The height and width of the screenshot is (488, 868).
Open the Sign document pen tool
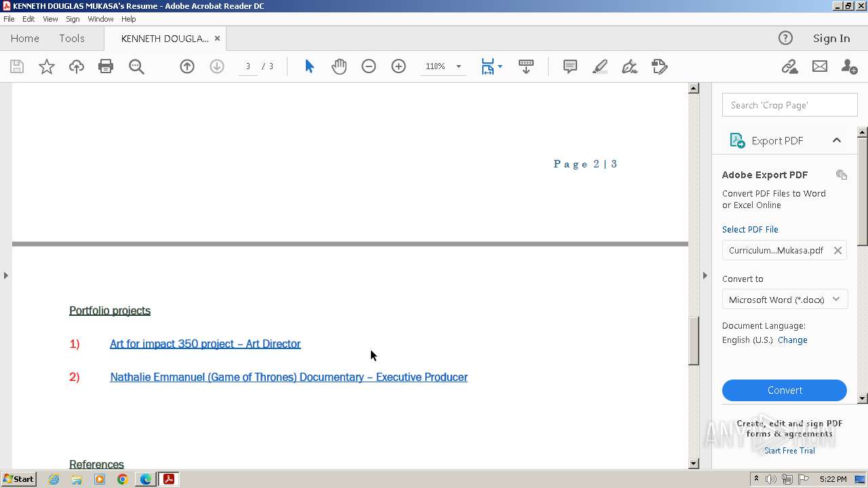(630, 66)
